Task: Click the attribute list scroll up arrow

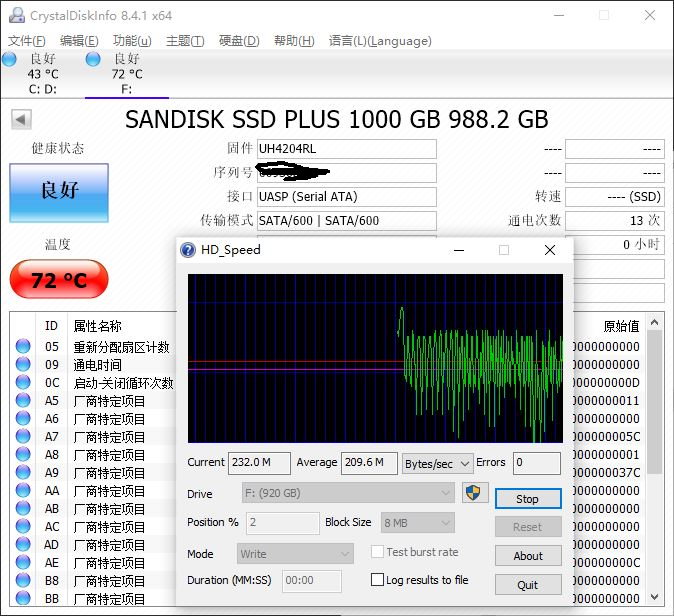Action: (x=654, y=322)
